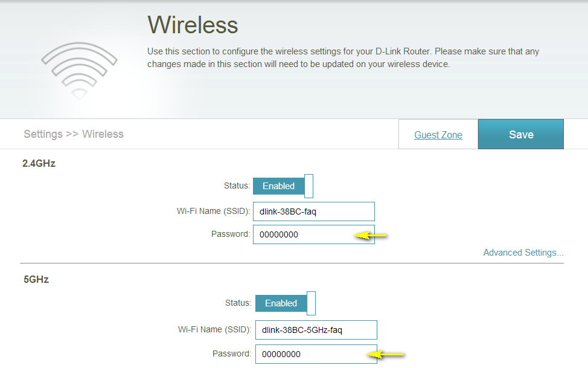
Task: Click the yellow arrow beside 2.4GHz password
Action: (370, 236)
